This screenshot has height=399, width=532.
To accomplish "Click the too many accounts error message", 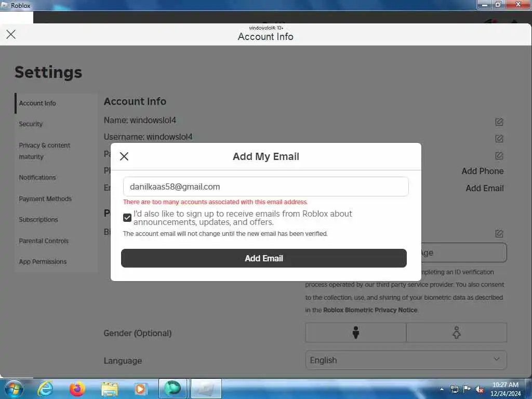I will 216,202.
